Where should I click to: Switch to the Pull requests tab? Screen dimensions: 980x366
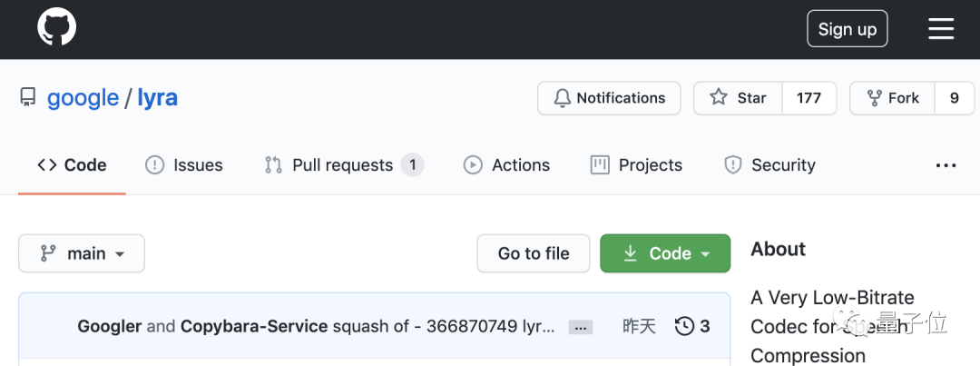point(345,165)
